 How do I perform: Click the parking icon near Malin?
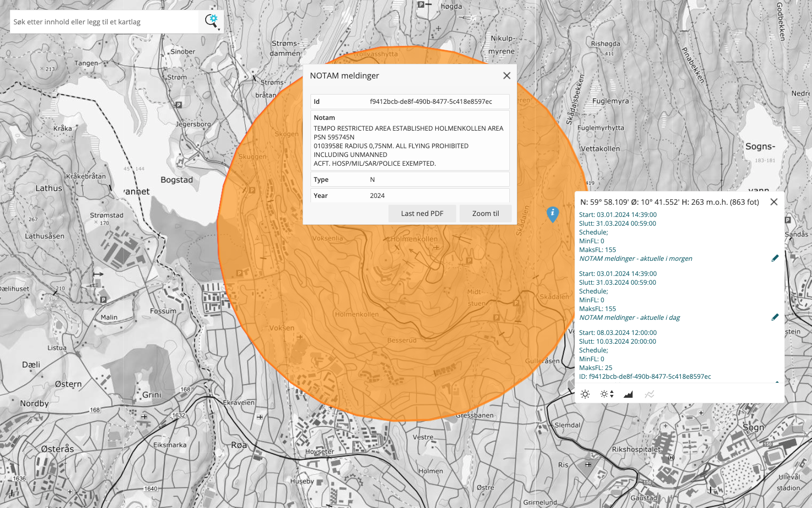(103, 300)
